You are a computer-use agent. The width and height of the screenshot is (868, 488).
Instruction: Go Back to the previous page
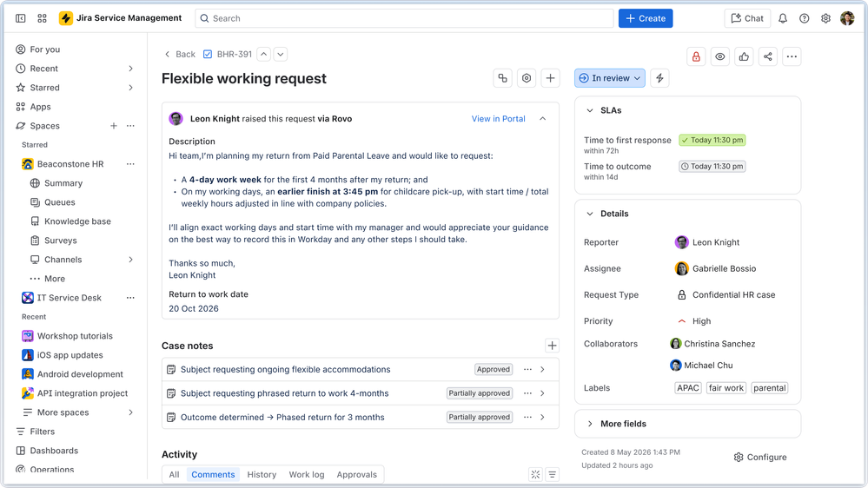tap(180, 54)
